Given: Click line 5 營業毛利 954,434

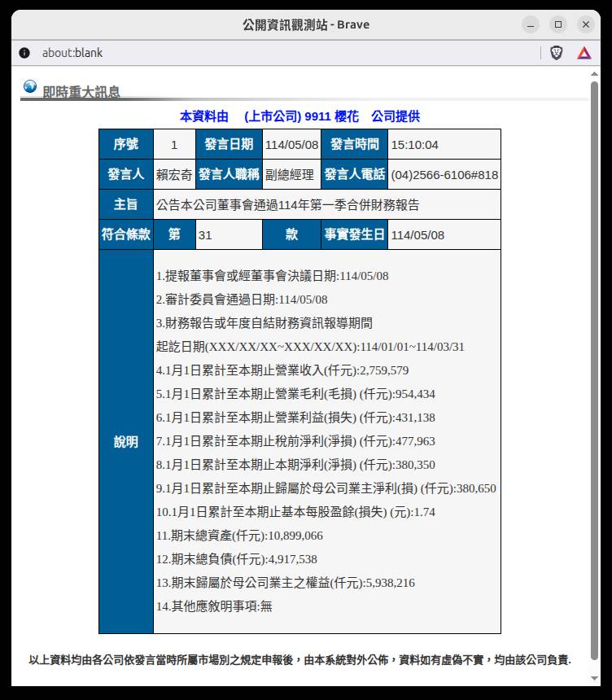Looking at the screenshot, I should tap(295, 394).
